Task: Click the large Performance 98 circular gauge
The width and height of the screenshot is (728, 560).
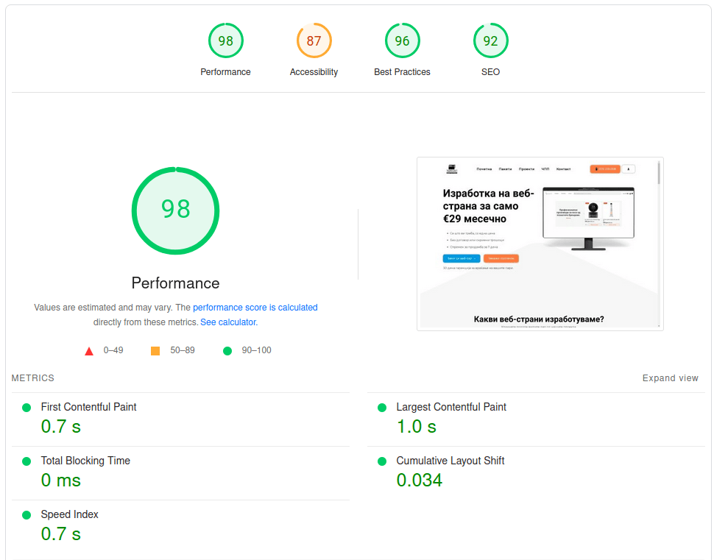Action: pos(175,210)
